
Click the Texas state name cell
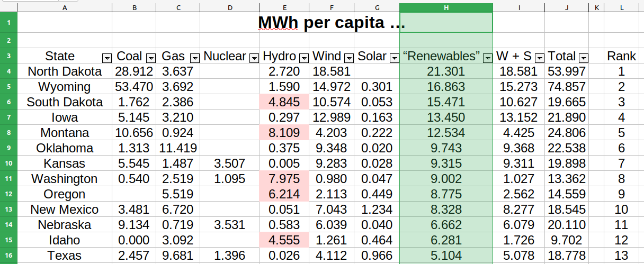[x=65, y=256]
